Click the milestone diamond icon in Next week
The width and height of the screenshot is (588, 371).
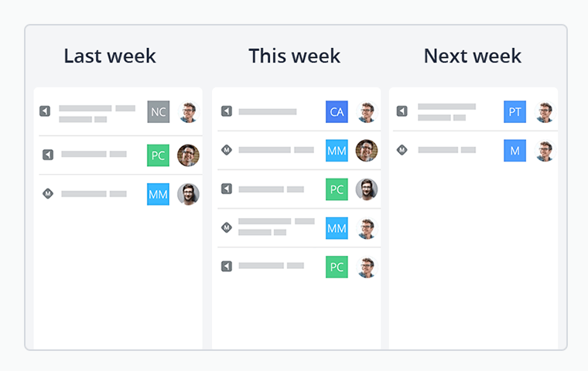point(402,150)
